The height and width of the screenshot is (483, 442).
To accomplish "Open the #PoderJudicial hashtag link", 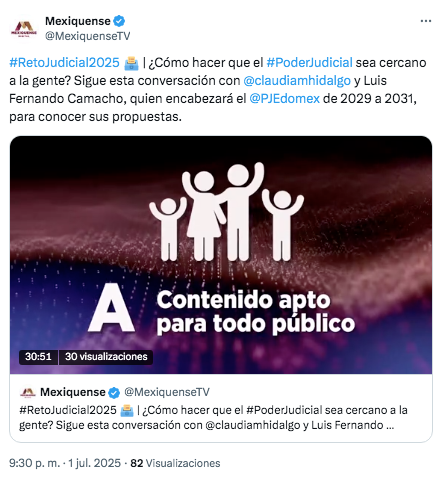I will [309, 63].
